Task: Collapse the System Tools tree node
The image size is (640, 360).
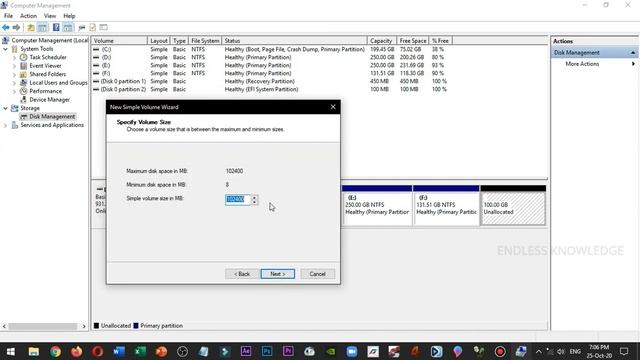Action: [6, 49]
